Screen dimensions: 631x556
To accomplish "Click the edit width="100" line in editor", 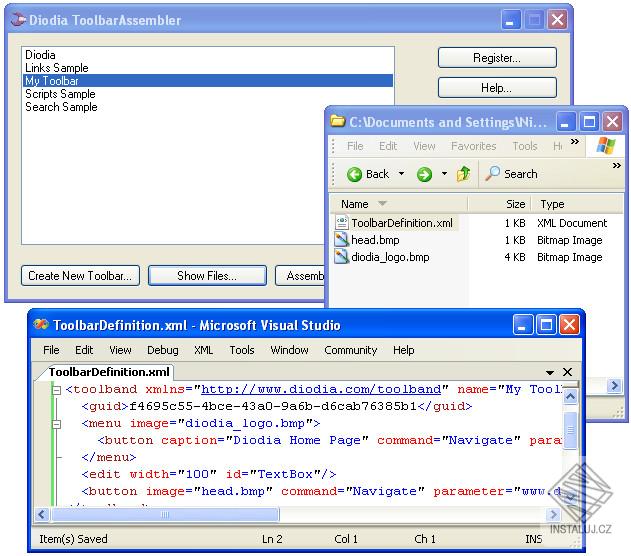I will [208, 474].
